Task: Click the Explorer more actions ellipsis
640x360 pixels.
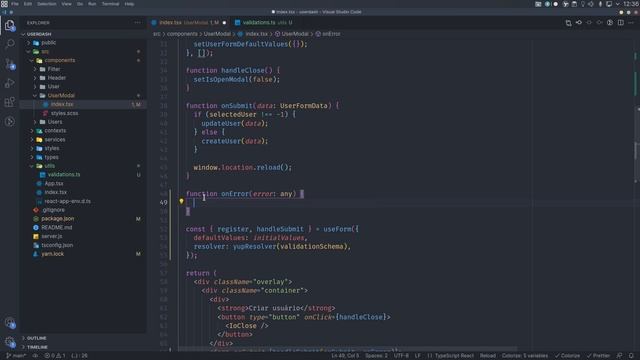Action: click(137, 23)
